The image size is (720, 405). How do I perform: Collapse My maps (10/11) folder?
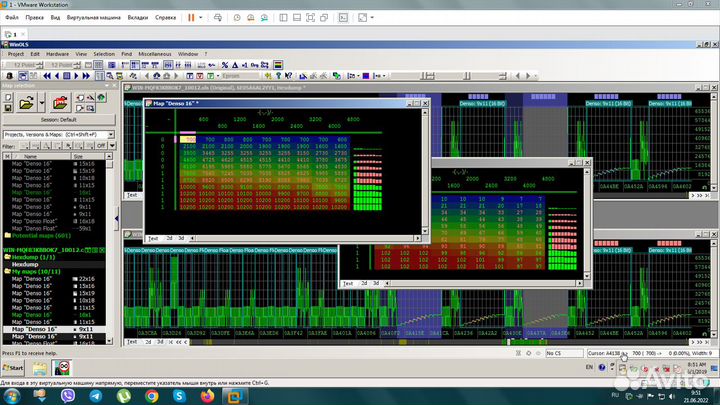click(x=32, y=271)
